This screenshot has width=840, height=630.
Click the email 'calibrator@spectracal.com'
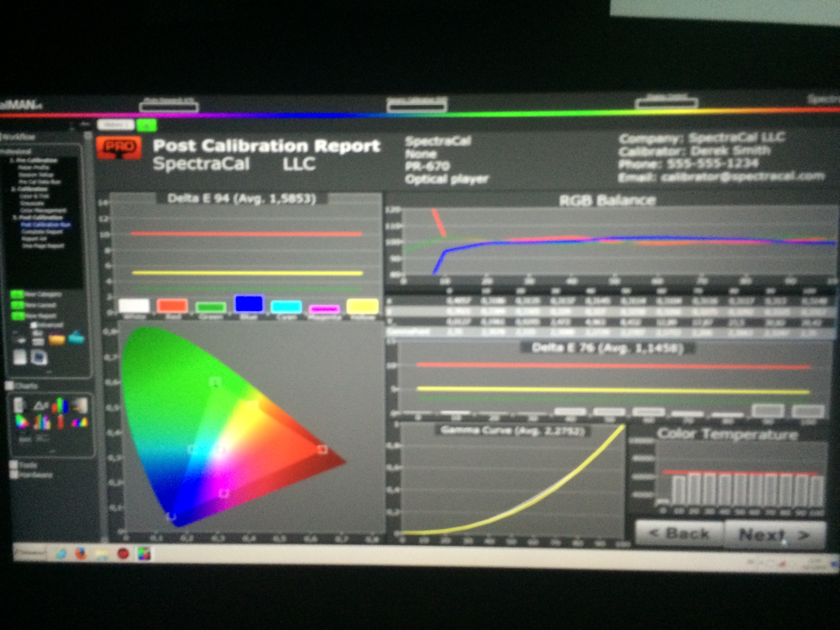(x=743, y=177)
